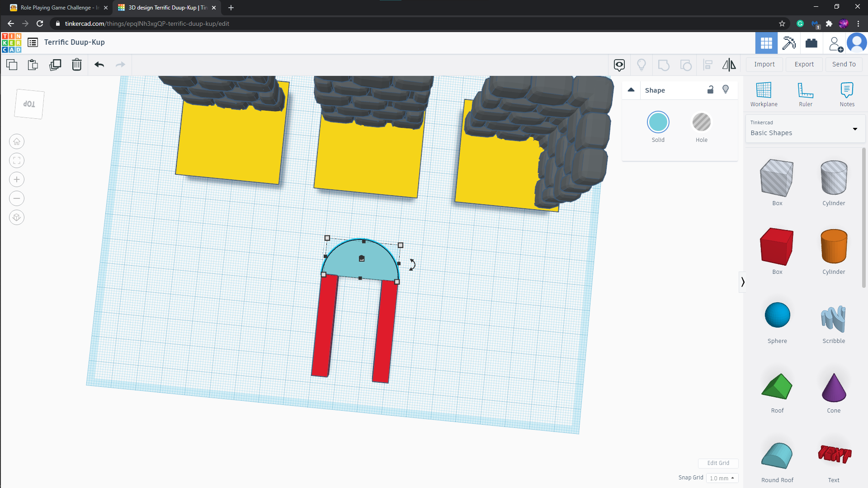
Task: Open the Notes tool
Action: [847, 94]
